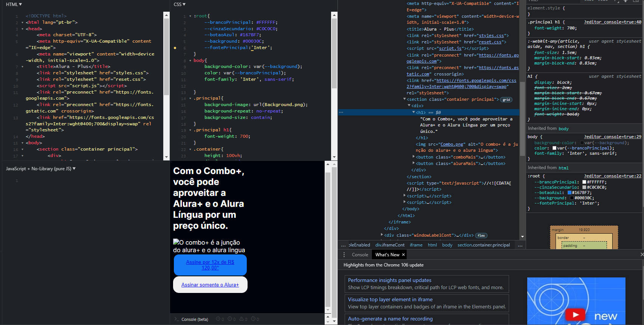
Task: Open the Combo.png image source link
Action: click(452, 144)
